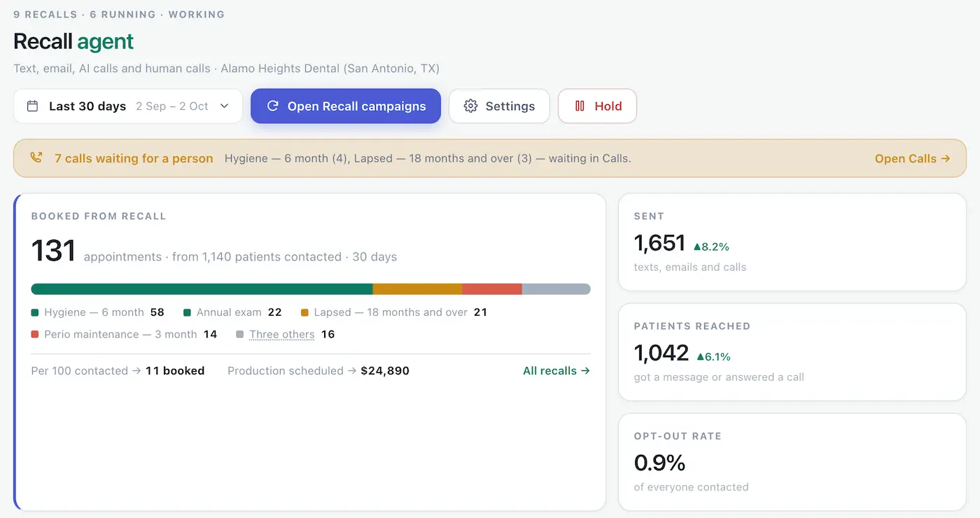This screenshot has height=518, width=980.
Task: Click 'Lapsed — 18 months and over' legend label
Action: coord(391,313)
